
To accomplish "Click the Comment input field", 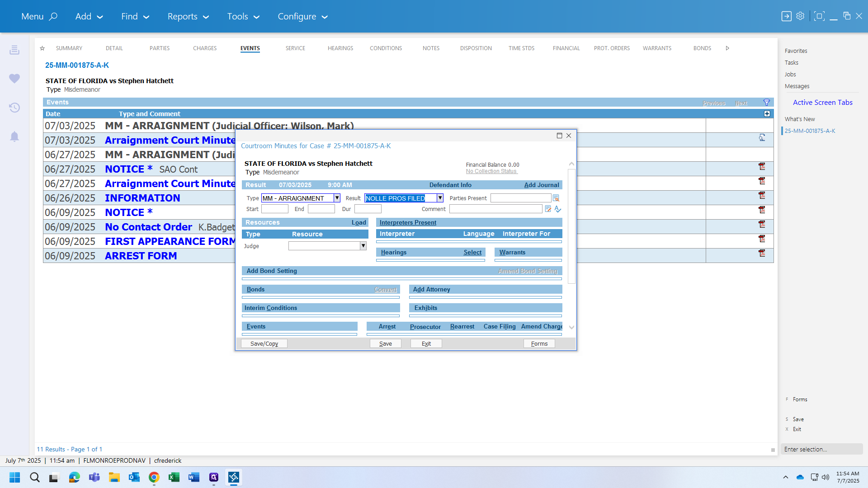I will (495, 209).
